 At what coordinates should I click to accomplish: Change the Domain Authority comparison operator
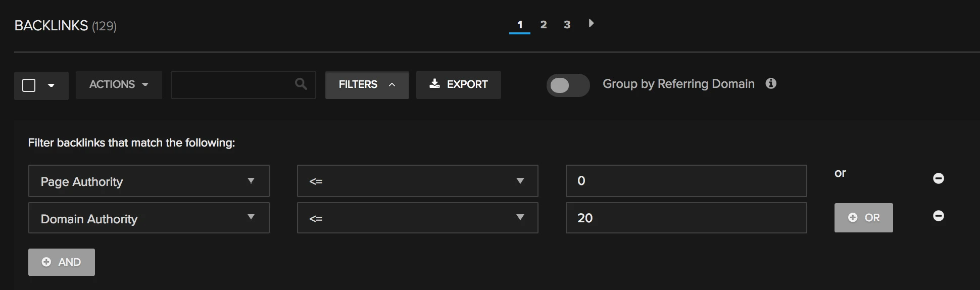[x=417, y=218]
